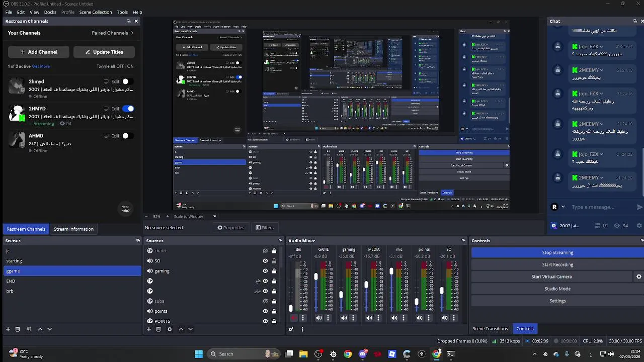The width and height of the screenshot is (644, 362).
Task: Open scene filters icon in Scenes toolbar
Action: pyautogui.click(x=29, y=329)
